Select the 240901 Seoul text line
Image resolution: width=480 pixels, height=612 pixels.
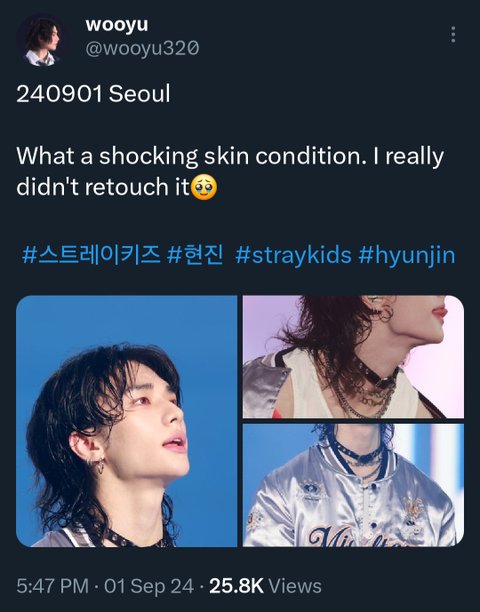tap(93, 94)
